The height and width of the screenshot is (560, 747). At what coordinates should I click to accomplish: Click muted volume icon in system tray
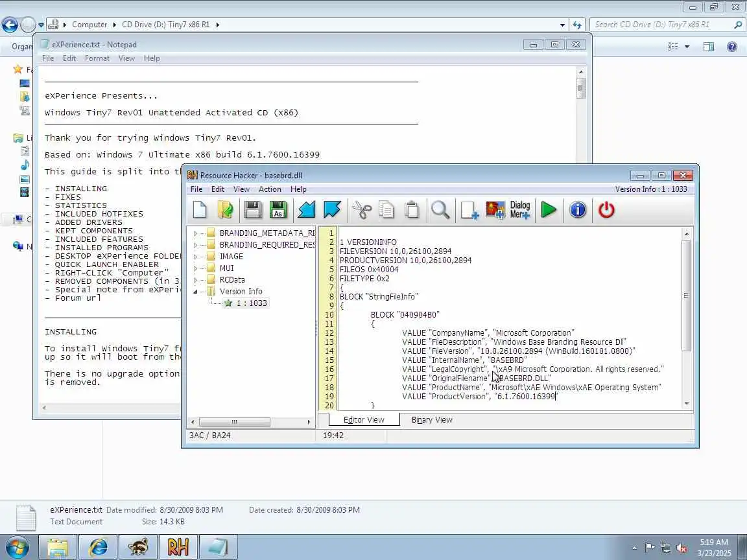pyautogui.click(x=682, y=548)
